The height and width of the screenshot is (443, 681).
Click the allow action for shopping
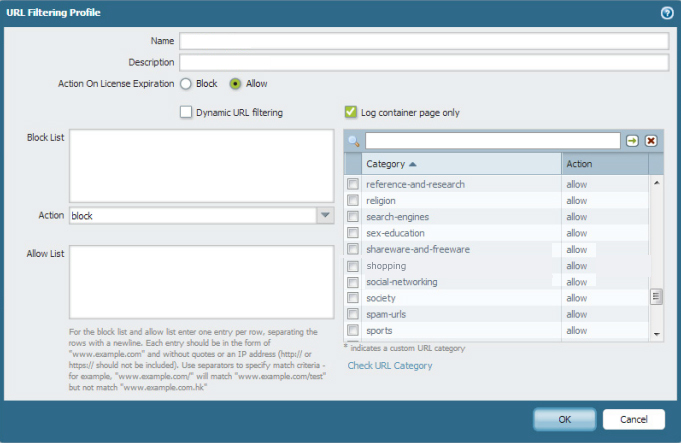[x=577, y=266]
